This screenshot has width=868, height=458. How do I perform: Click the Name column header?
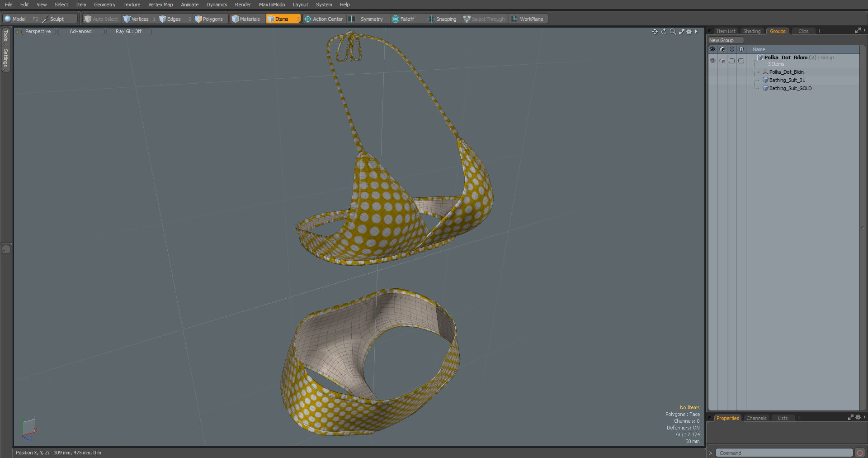click(x=759, y=49)
